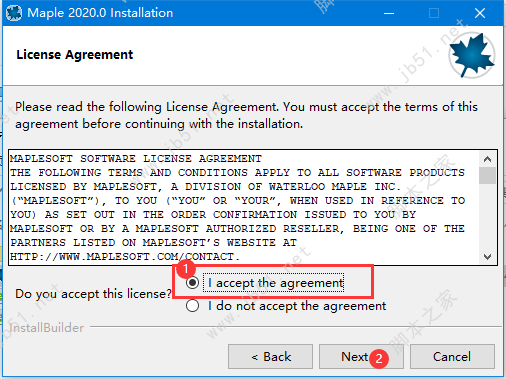Click the Maple icon in the title bar
This screenshot has width=506, height=379.
click(x=14, y=13)
